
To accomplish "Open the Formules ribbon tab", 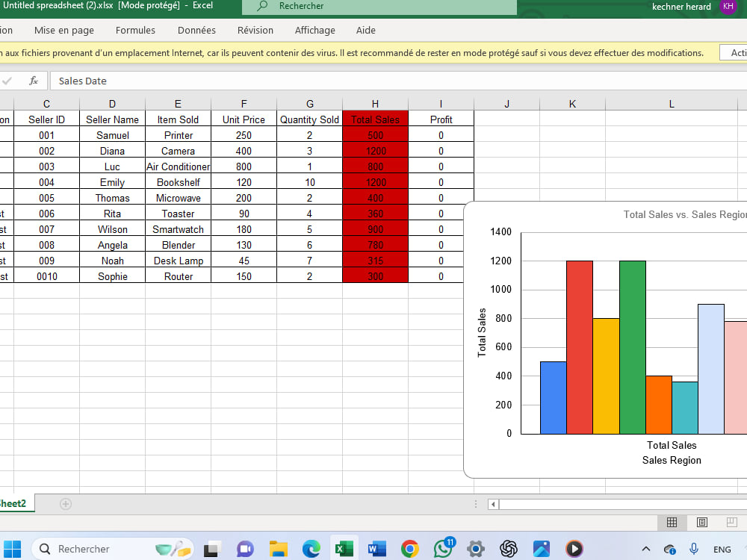I will tap(135, 30).
